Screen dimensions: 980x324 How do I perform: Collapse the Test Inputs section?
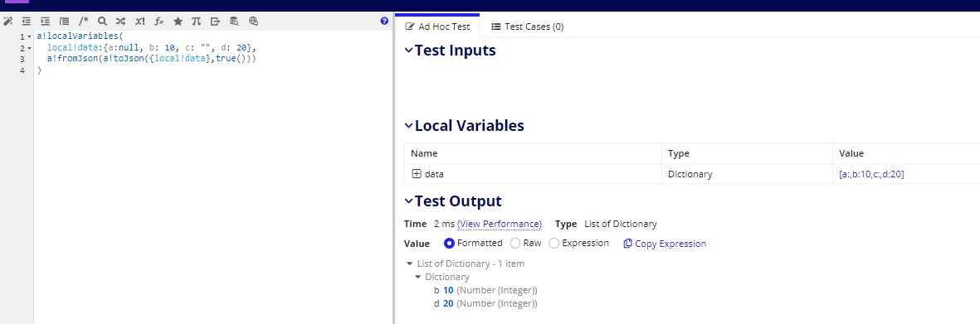click(409, 51)
